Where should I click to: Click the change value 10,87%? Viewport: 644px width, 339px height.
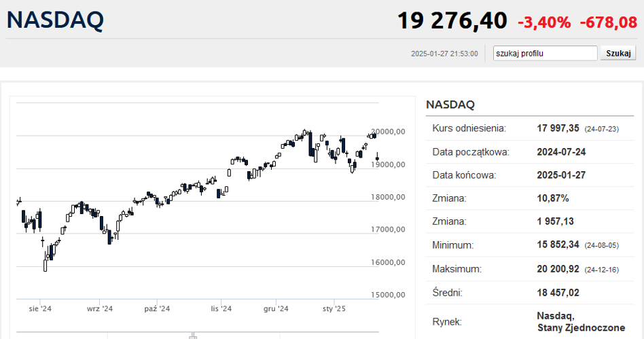(553, 198)
